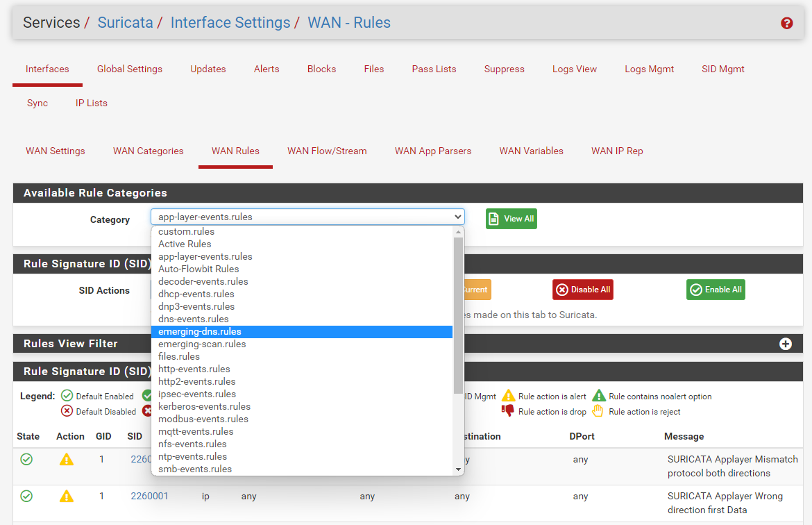Select the Interfaces tab
Image resolution: width=812 pixels, height=525 pixels.
coord(47,69)
